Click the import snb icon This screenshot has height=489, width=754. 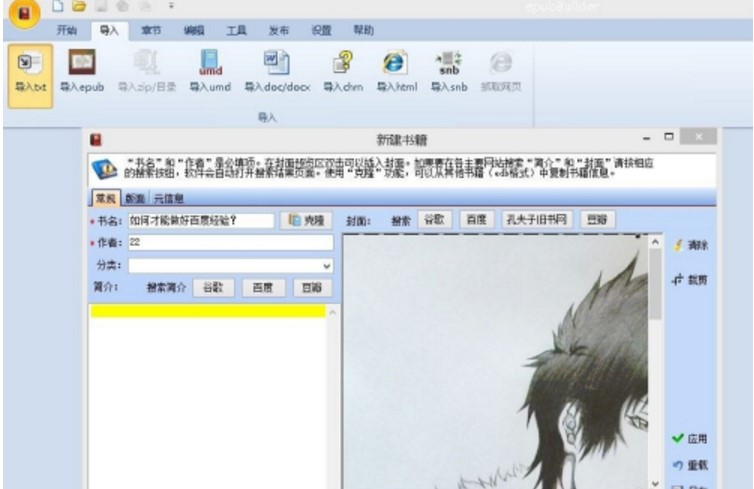pyautogui.click(x=449, y=72)
